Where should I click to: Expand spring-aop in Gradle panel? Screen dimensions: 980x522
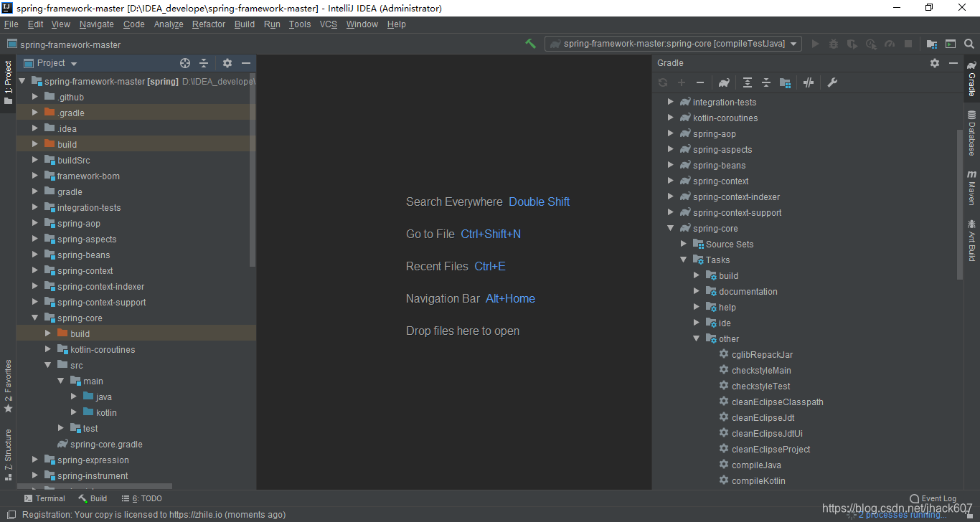[x=670, y=133]
